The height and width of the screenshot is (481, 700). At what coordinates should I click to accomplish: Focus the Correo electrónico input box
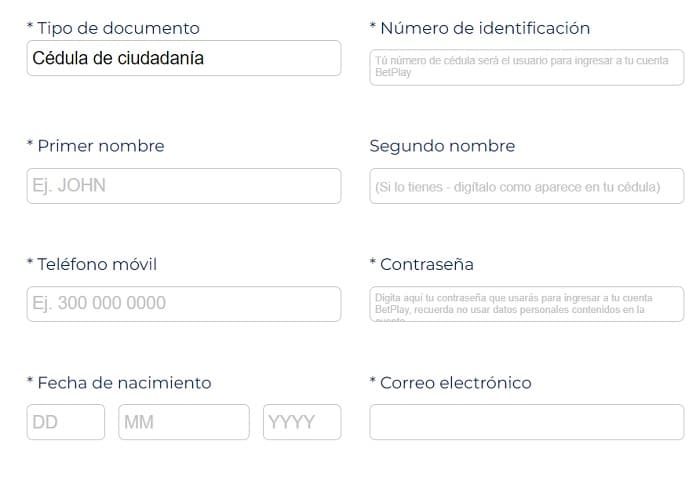(x=526, y=422)
